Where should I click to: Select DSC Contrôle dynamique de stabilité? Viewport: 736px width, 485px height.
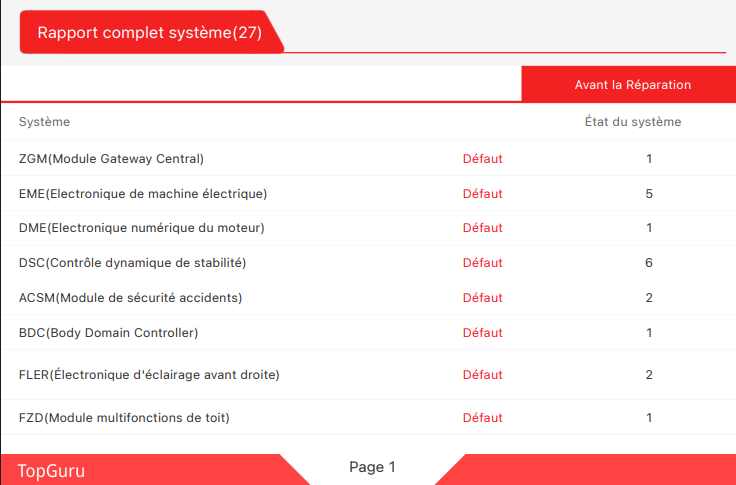[x=132, y=263]
